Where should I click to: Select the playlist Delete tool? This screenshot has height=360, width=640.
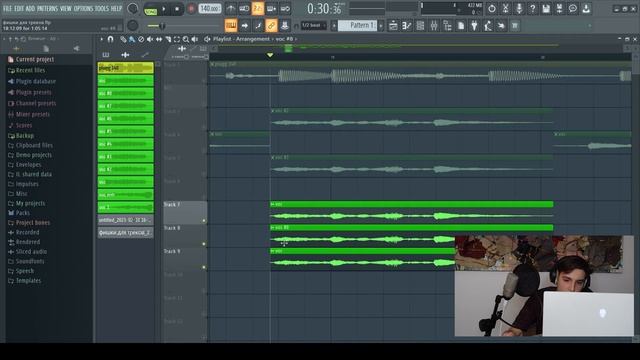(141, 39)
